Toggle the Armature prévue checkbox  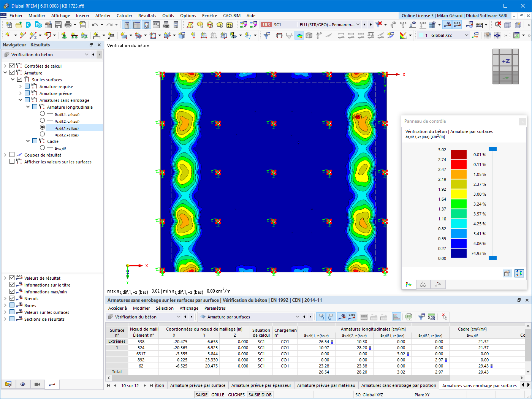(x=27, y=93)
